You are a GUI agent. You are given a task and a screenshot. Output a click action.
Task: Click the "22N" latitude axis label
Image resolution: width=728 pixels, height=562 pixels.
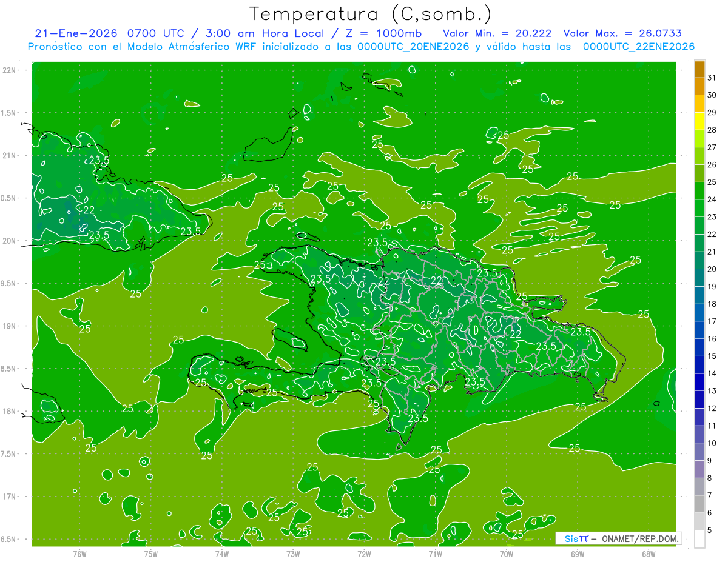(x=10, y=70)
